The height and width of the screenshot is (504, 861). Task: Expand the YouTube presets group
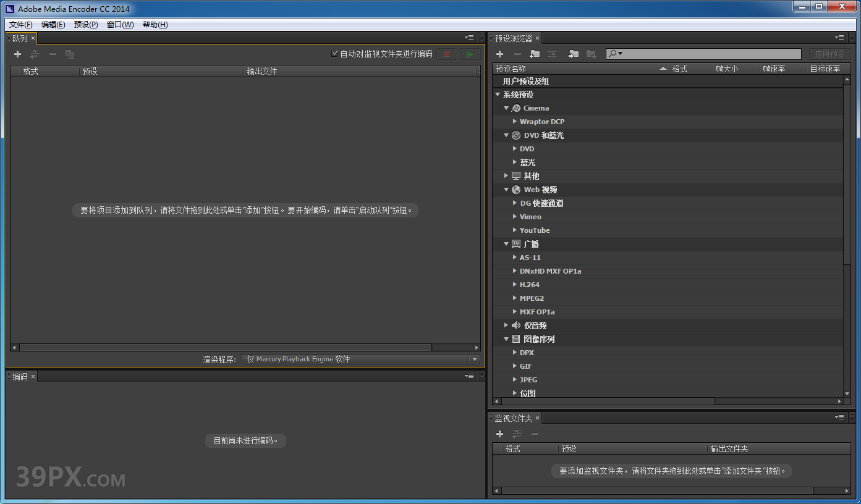pos(515,230)
